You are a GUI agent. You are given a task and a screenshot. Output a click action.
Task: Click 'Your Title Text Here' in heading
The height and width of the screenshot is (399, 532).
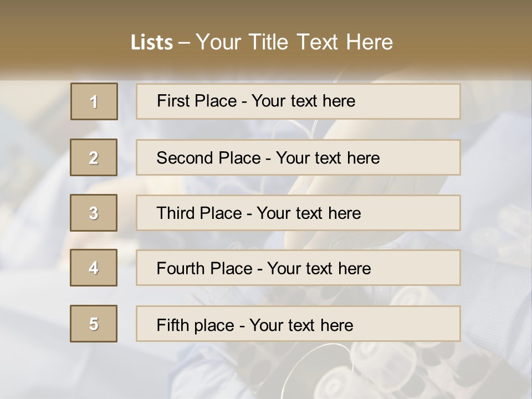[x=294, y=42]
